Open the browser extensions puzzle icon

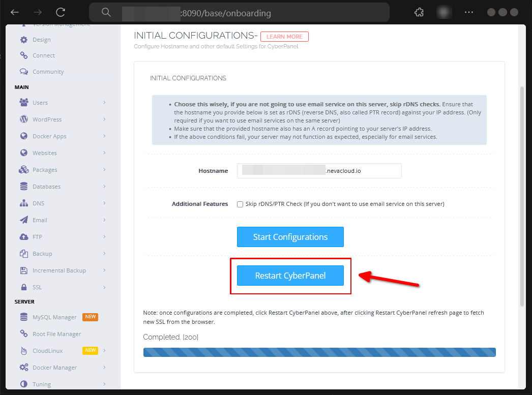(x=419, y=13)
